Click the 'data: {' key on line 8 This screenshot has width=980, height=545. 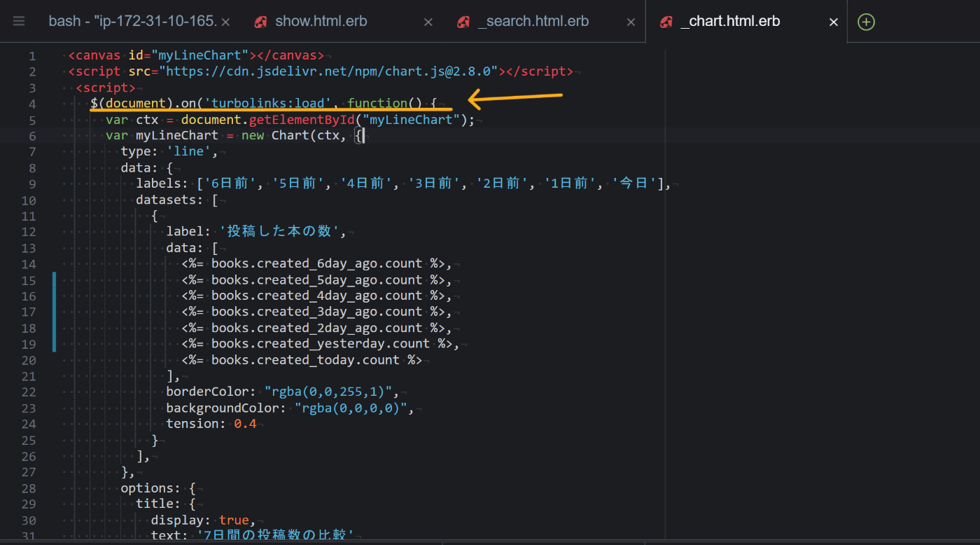(x=146, y=168)
